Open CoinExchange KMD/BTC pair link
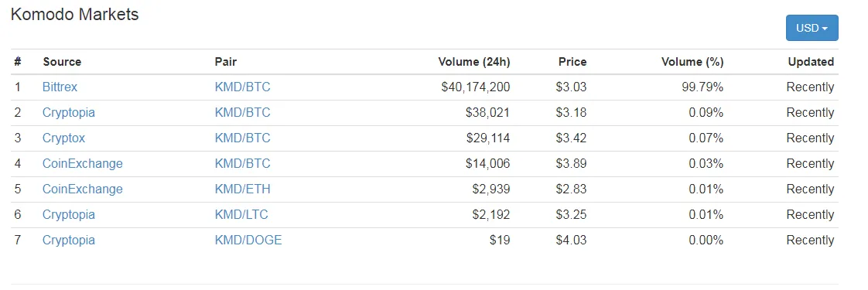 (242, 163)
